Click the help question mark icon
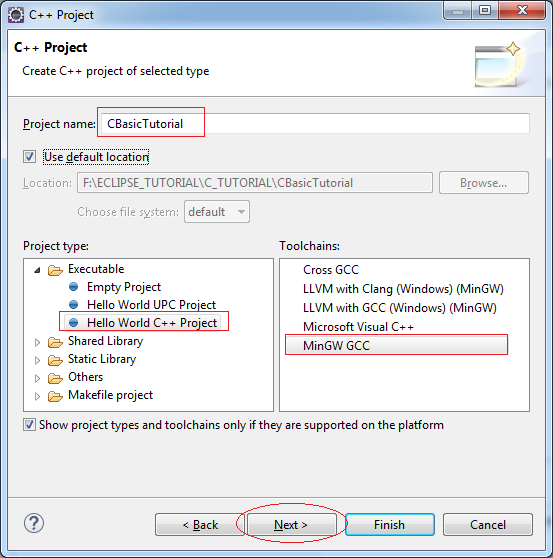The image size is (553, 558). (34, 523)
